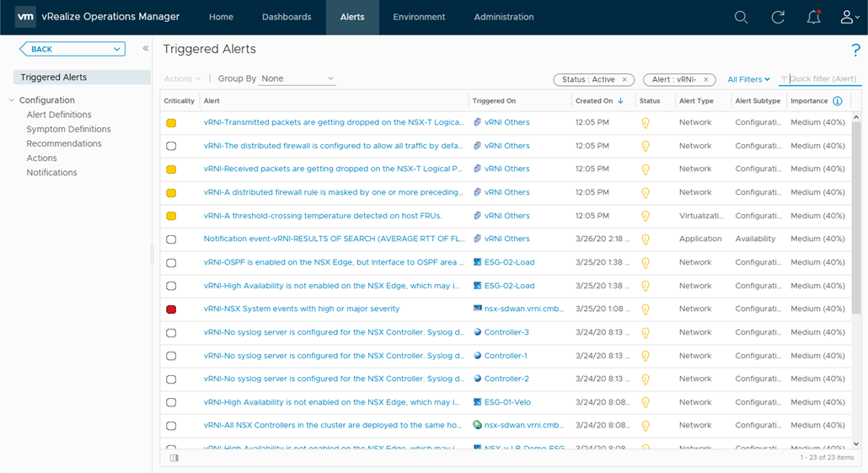Click the refresh icon in top bar
The image size is (868, 473).
[778, 17]
